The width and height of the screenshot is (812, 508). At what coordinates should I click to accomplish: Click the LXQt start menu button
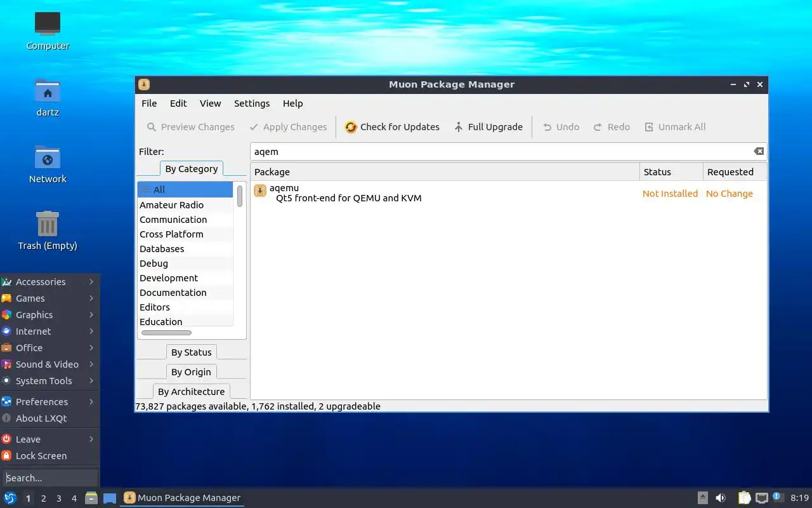point(10,498)
